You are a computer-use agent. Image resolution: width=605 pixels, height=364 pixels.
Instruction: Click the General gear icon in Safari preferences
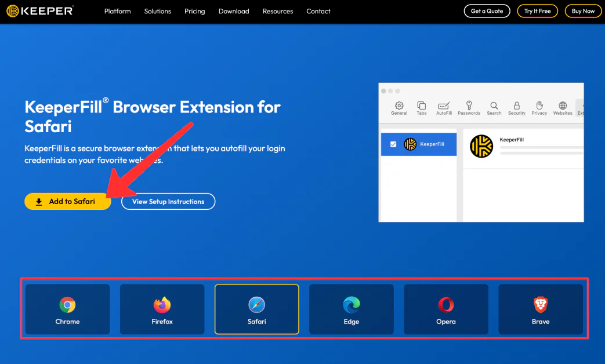tap(399, 105)
